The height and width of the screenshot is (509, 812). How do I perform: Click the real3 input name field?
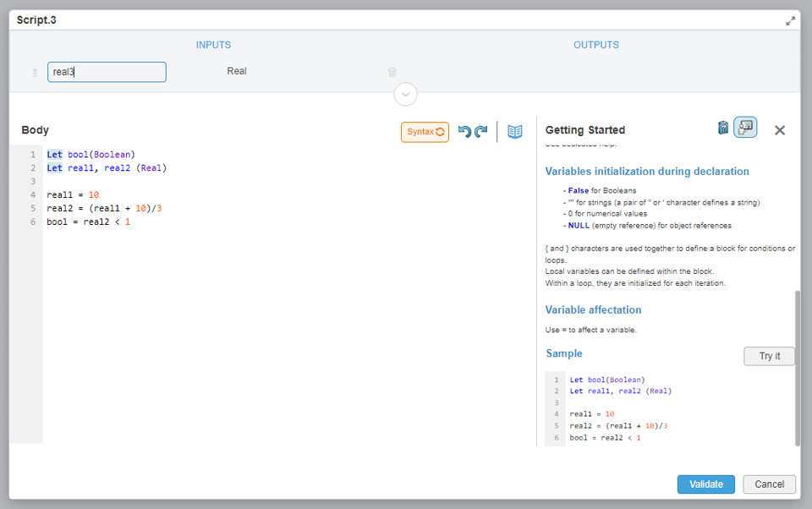[107, 72]
